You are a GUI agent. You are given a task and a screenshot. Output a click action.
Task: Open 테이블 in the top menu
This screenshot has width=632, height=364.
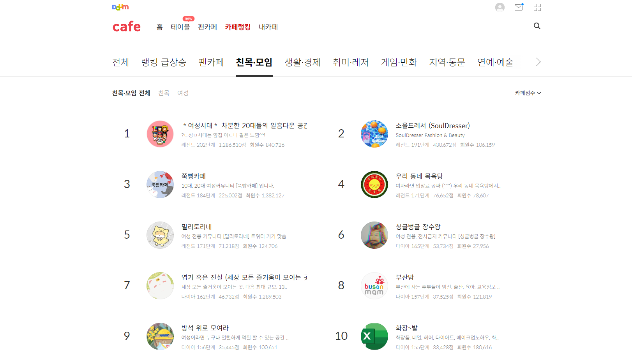[x=180, y=27]
